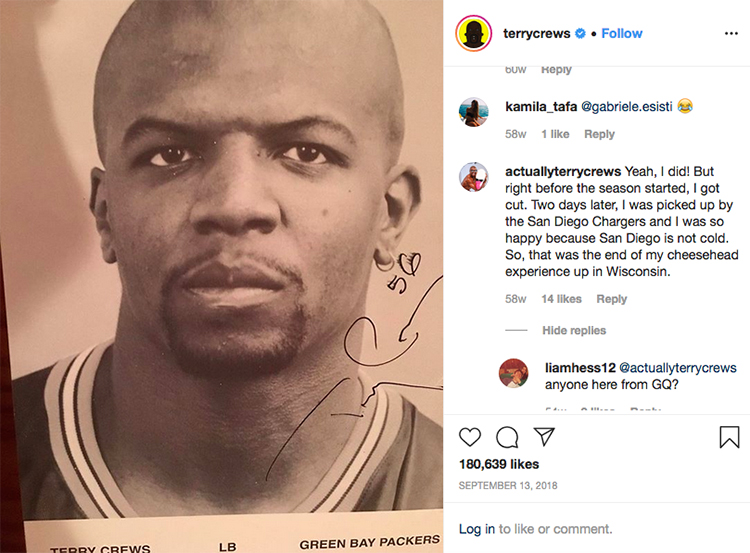View the 14 likes on comment

[562, 299]
